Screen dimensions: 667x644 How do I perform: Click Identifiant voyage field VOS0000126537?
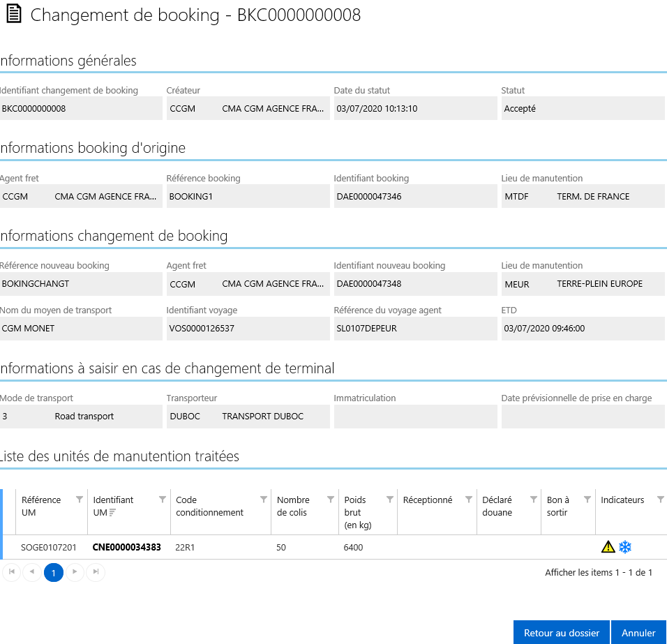point(248,329)
